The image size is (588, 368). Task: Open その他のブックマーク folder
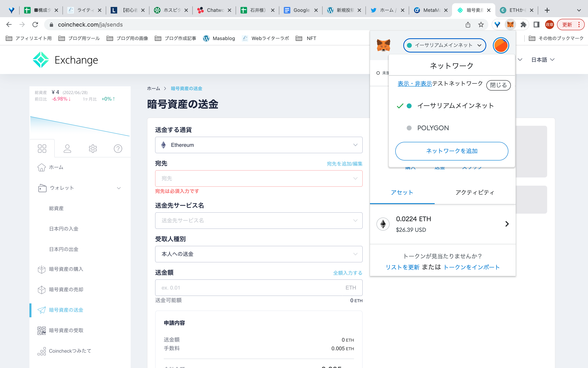(x=556, y=38)
